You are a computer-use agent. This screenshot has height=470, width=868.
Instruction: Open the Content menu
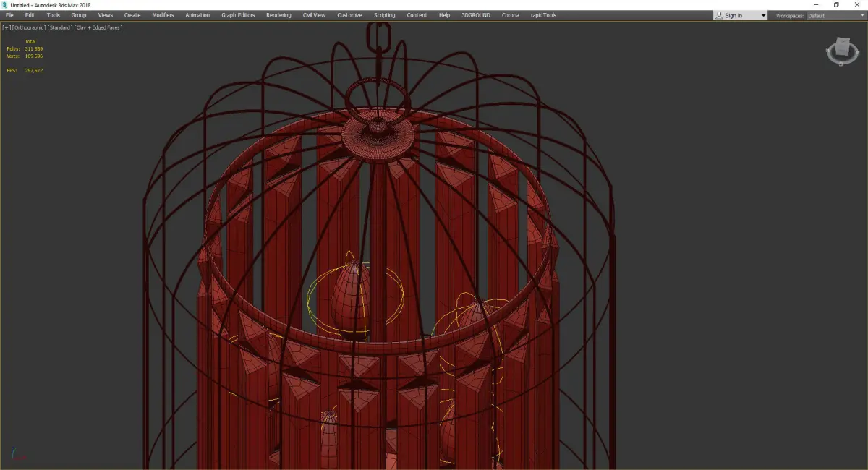click(x=417, y=15)
